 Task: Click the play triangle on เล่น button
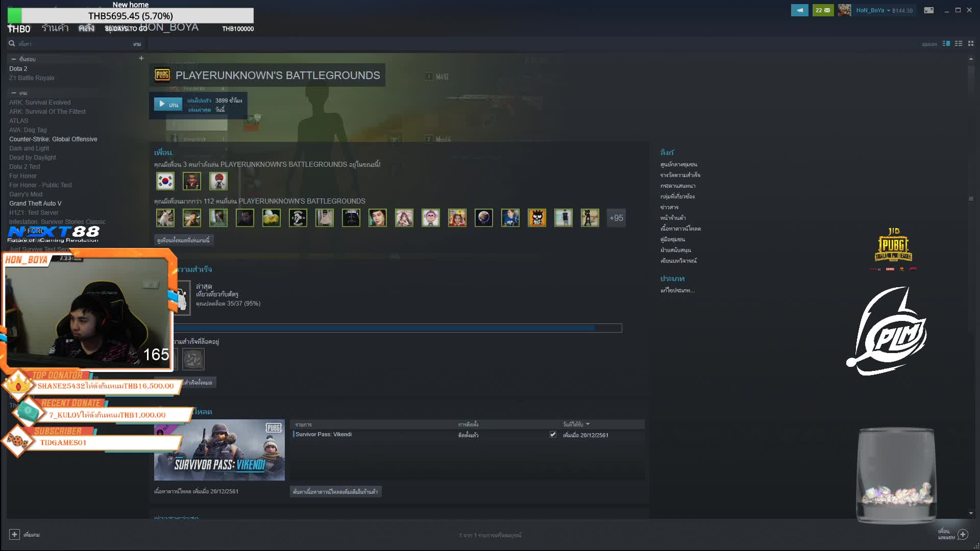[162, 104]
